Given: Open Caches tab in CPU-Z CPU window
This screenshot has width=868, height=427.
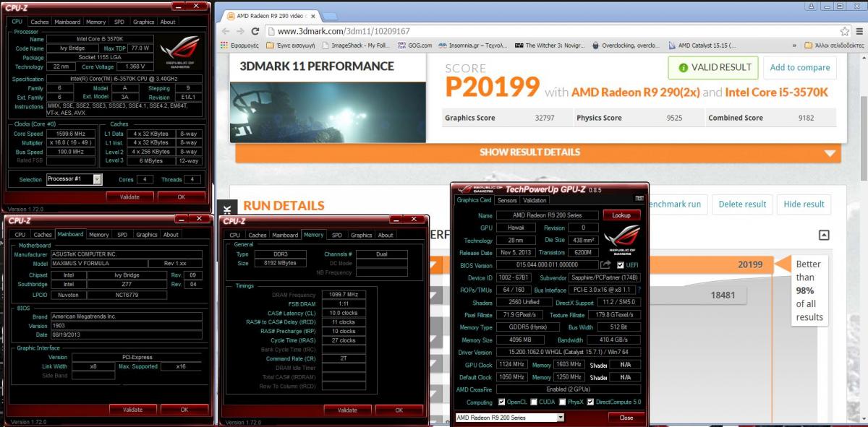Looking at the screenshot, I should pyautogui.click(x=40, y=22).
